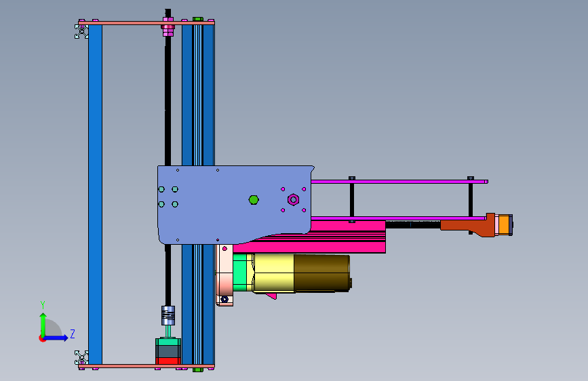Click the red base of bottom stepper motor
The width and height of the screenshot is (588, 381).
[168, 361]
